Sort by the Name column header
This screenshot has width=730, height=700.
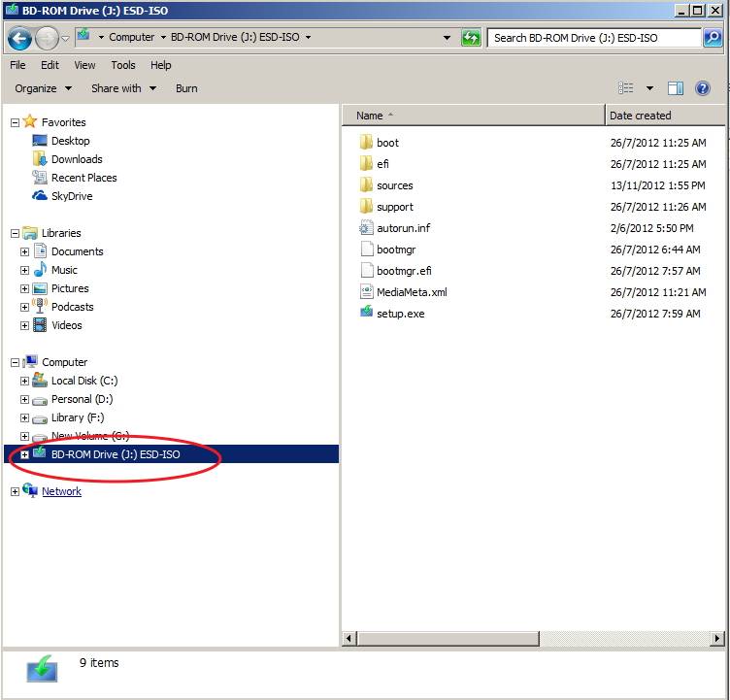(x=474, y=116)
